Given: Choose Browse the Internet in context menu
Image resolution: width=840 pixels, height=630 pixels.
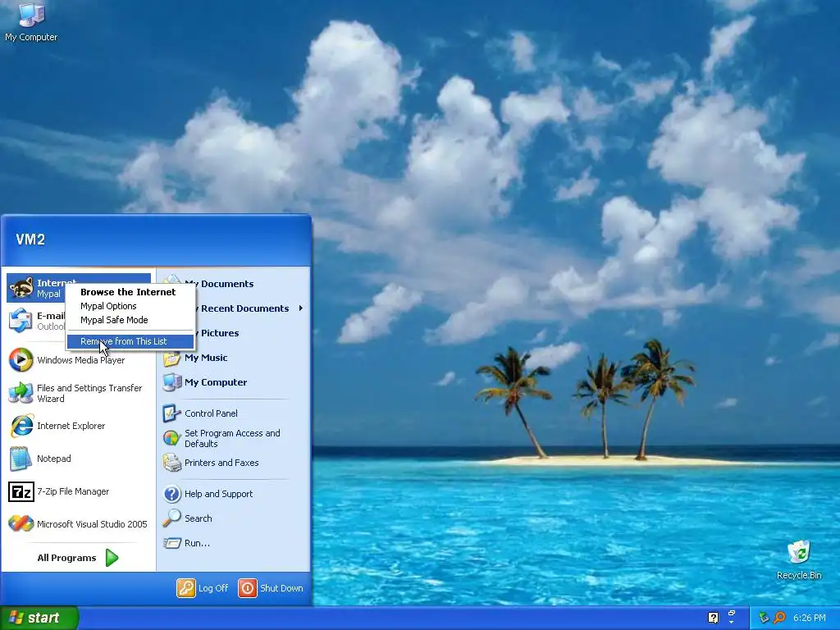Looking at the screenshot, I should coord(130,292).
